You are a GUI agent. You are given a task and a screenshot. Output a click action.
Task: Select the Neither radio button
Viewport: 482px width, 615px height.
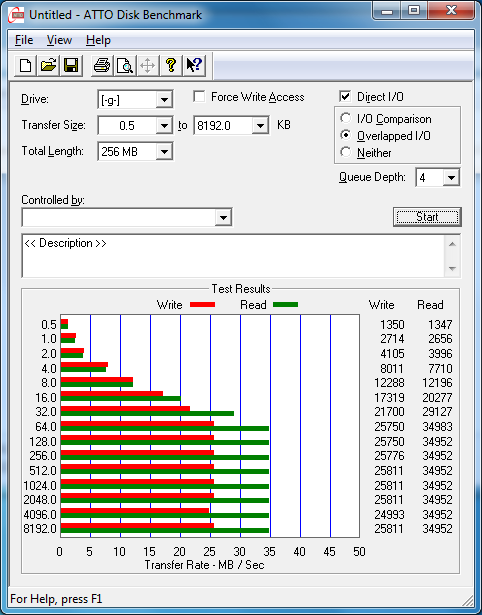tap(346, 152)
